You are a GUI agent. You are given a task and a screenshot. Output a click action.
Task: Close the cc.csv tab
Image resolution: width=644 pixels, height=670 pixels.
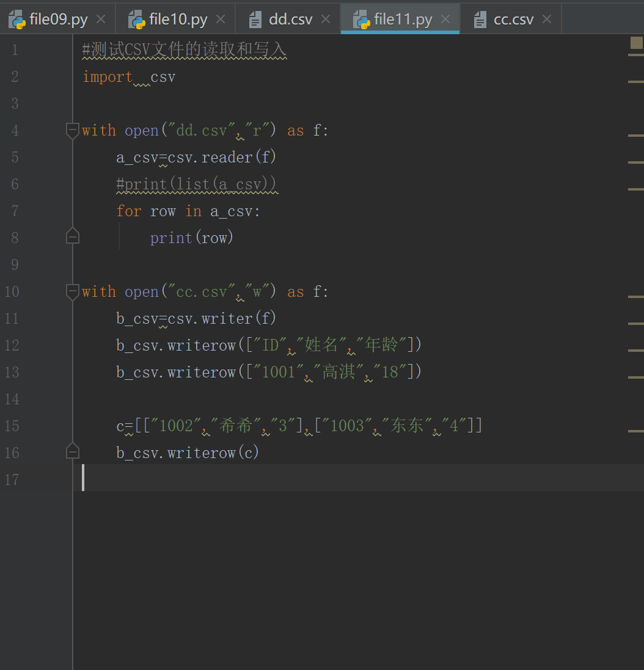547,19
